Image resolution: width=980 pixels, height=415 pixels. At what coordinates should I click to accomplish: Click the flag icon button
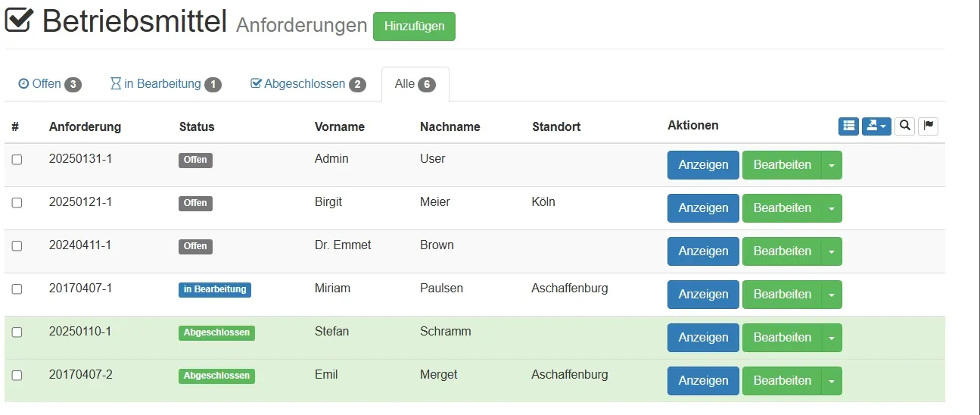(x=929, y=126)
